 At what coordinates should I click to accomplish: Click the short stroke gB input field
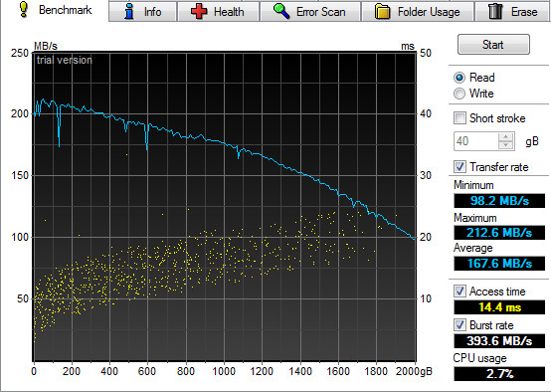coord(475,141)
